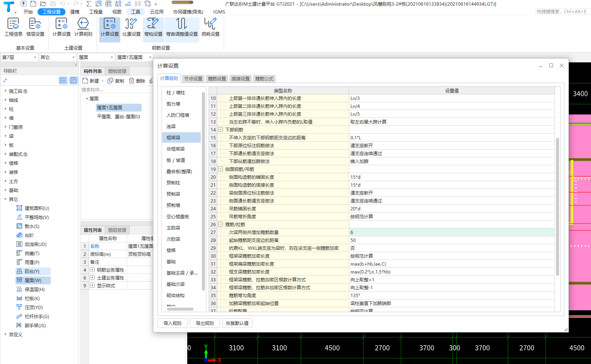The width and height of the screenshot is (591, 364).
Task: Click the category list horizontal scrollbar
Action: coord(180,309)
